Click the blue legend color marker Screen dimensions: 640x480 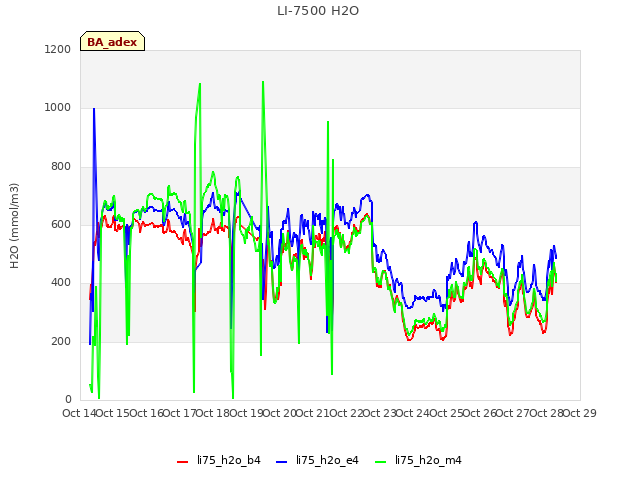point(282,462)
